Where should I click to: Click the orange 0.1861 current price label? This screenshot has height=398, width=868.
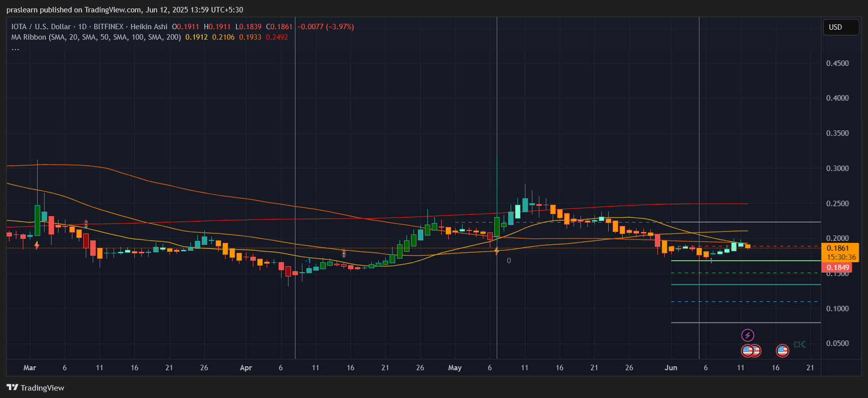coord(840,248)
